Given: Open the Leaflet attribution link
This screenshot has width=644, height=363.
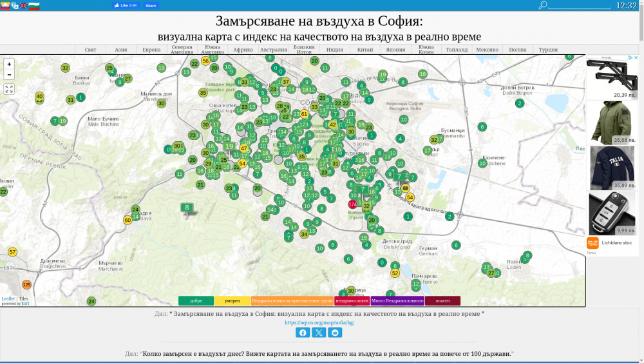Looking at the screenshot, I should 8,299.
